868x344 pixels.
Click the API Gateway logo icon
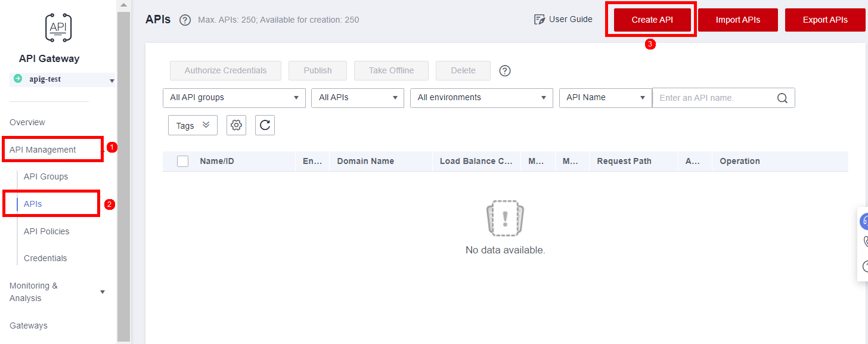tap(58, 27)
